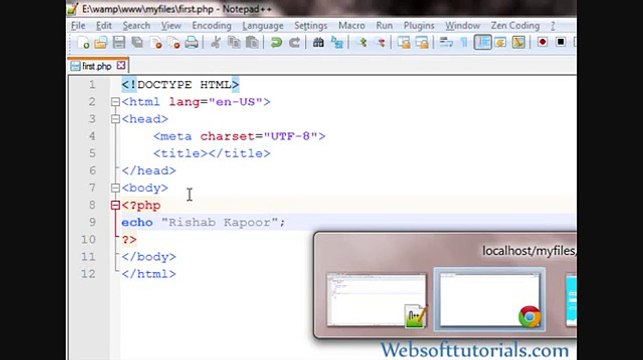This screenshot has height=360, width=643.
Task: Open the Plugins menu
Action: (x=419, y=26)
